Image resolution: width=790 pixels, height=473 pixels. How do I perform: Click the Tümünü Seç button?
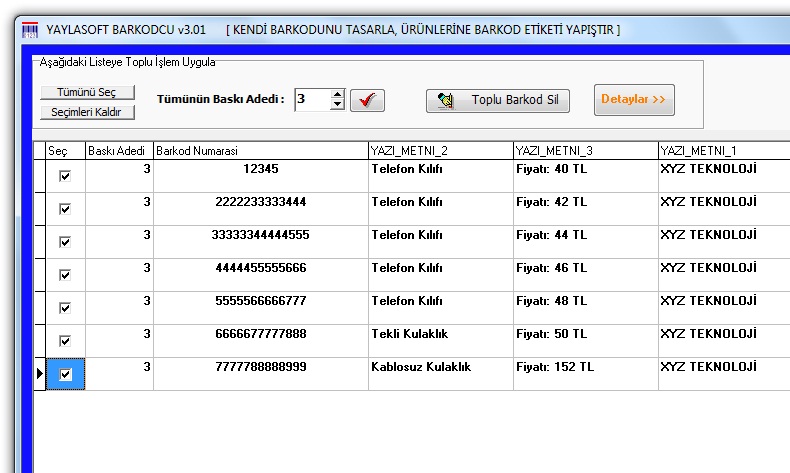point(87,92)
